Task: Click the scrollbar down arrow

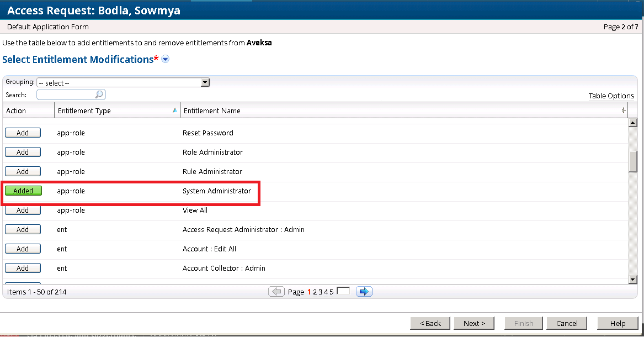Action: tap(633, 280)
